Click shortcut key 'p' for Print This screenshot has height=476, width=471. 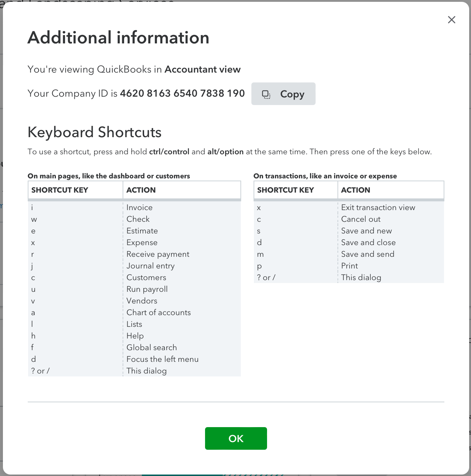[x=259, y=267]
